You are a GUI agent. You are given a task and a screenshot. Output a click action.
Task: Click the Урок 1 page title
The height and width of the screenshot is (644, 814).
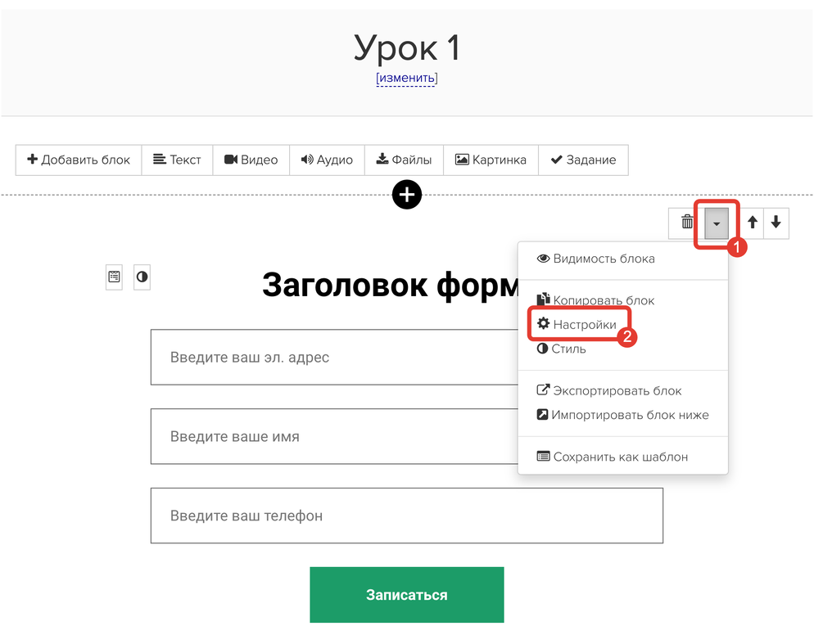407,47
